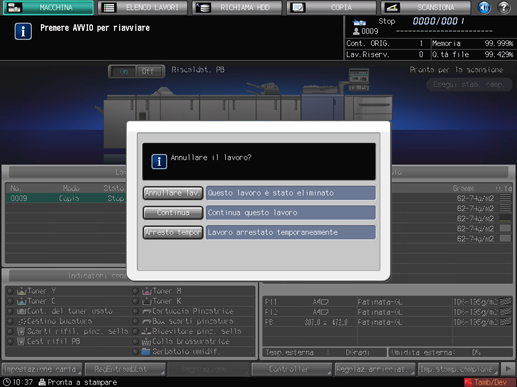Click the user 0009 icon
The width and height of the screenshot is (517, 387).
tap(356, 32)
